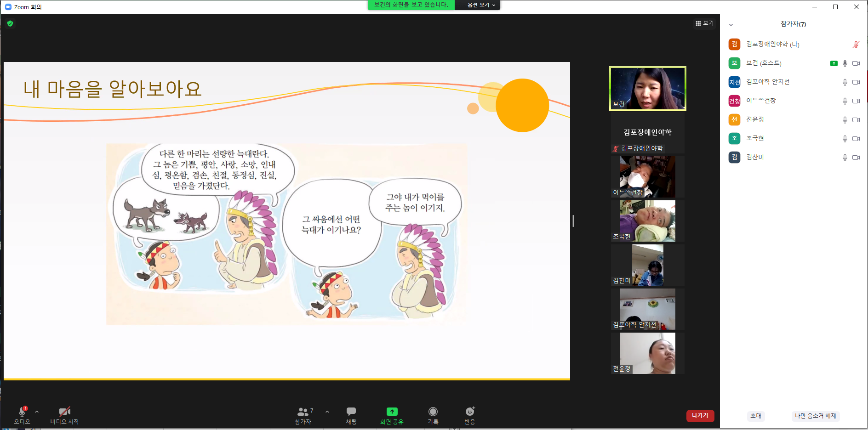Change the layout with the 보기 button
The image size is (868, 430).
click(704, 23)
